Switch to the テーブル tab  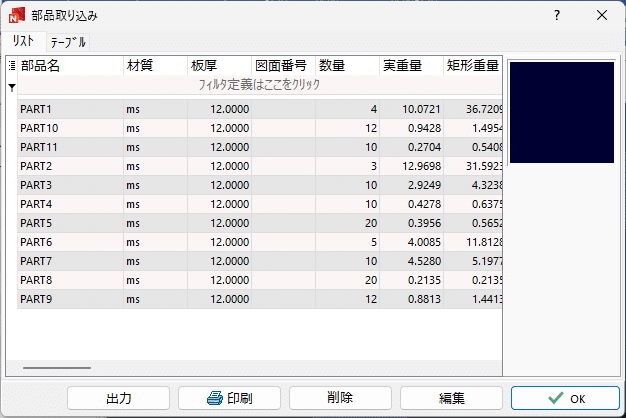[x=68, y=42]
